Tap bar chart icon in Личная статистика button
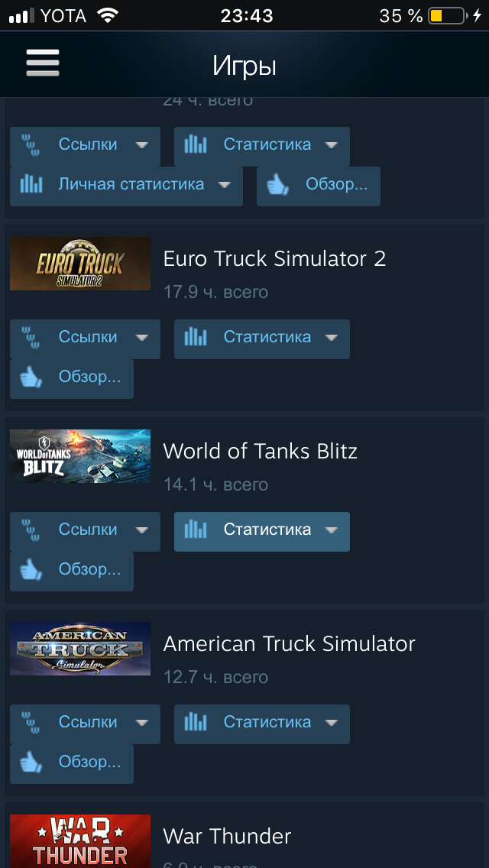The width and height of the screenshot is (489, 868). coord(31,184)
